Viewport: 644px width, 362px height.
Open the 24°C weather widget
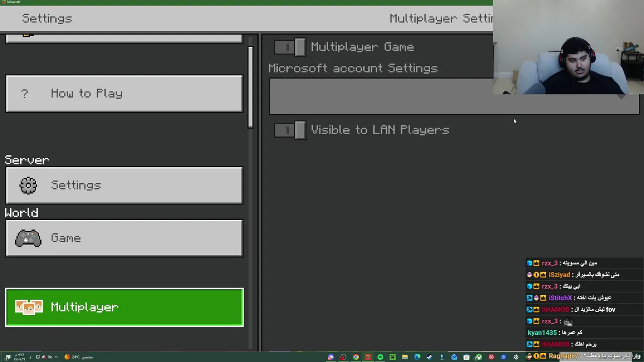(x=78, y=357)
